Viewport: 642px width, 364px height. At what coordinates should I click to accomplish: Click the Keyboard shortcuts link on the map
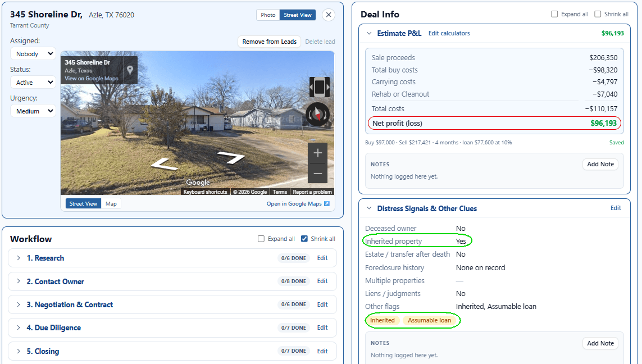pyautogui.click(x=205, y=192)
